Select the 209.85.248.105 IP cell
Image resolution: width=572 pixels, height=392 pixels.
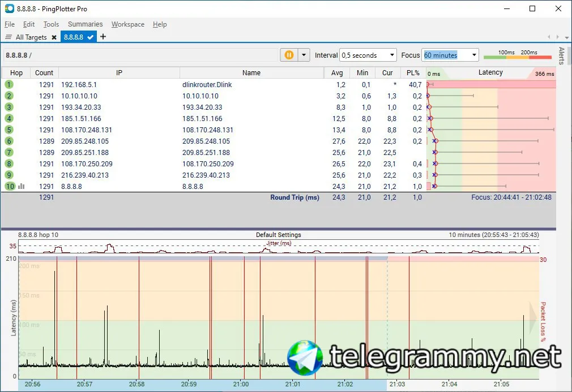click(84, 141)
